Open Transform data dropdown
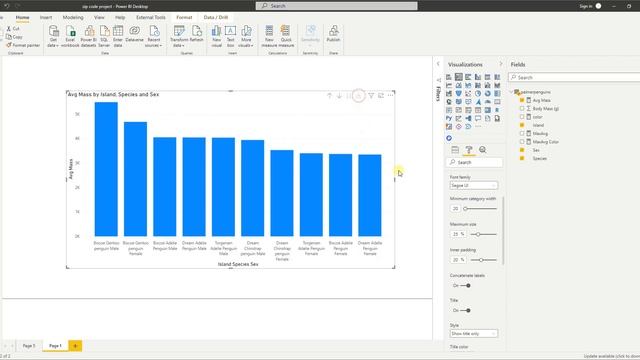 [179, 36]
